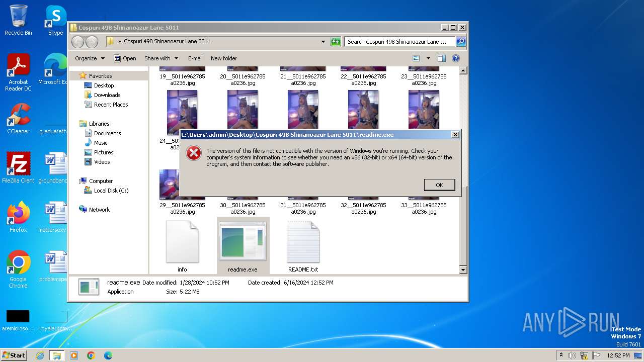Expand the view options dropdown arrow
Screen dimensions: 644x362
[x=428, y=58]
